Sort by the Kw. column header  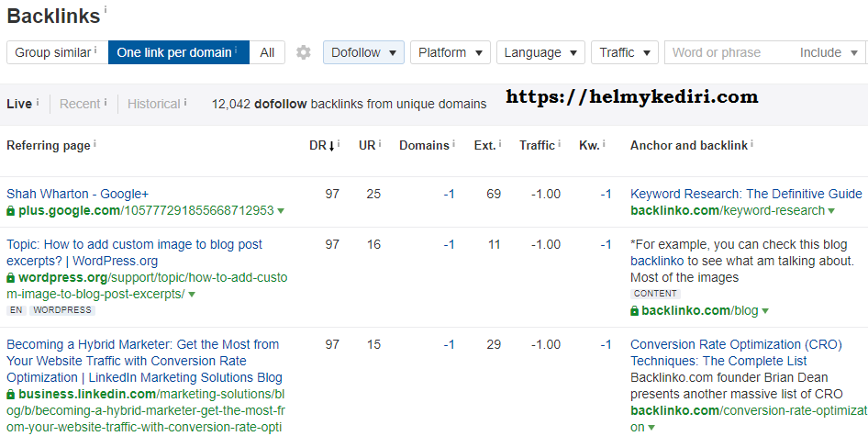589,146
